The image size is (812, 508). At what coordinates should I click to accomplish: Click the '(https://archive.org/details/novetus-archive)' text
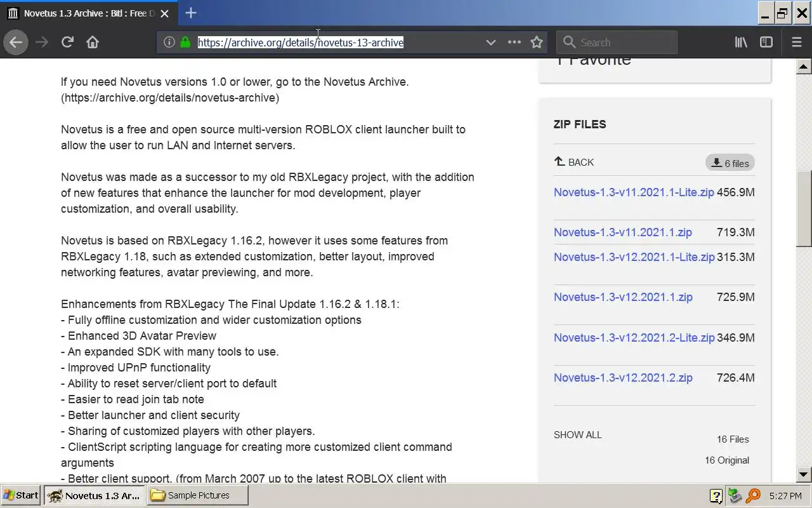click(170, 98)
